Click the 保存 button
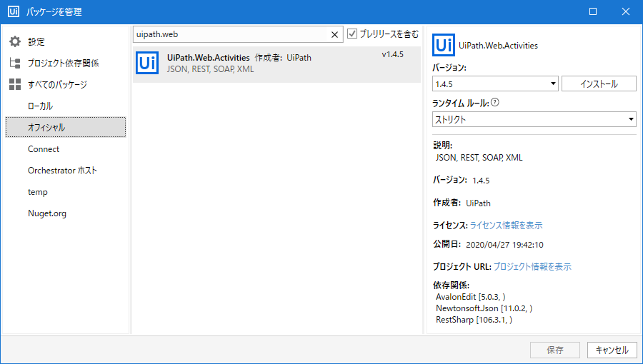Image resolution: width=643 pixels, height=364 pixels. (555, 350)
